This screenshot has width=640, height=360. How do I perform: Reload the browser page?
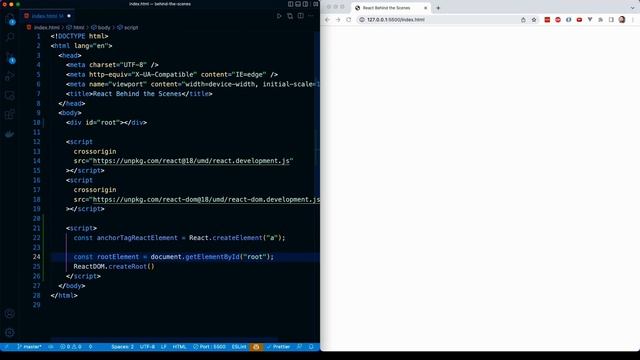click(x=349, y=20)
